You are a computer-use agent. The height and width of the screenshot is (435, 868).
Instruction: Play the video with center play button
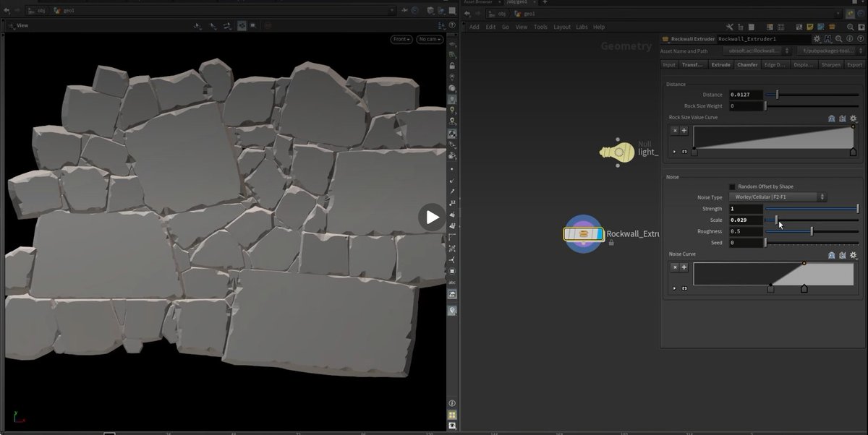pos(432,217)
